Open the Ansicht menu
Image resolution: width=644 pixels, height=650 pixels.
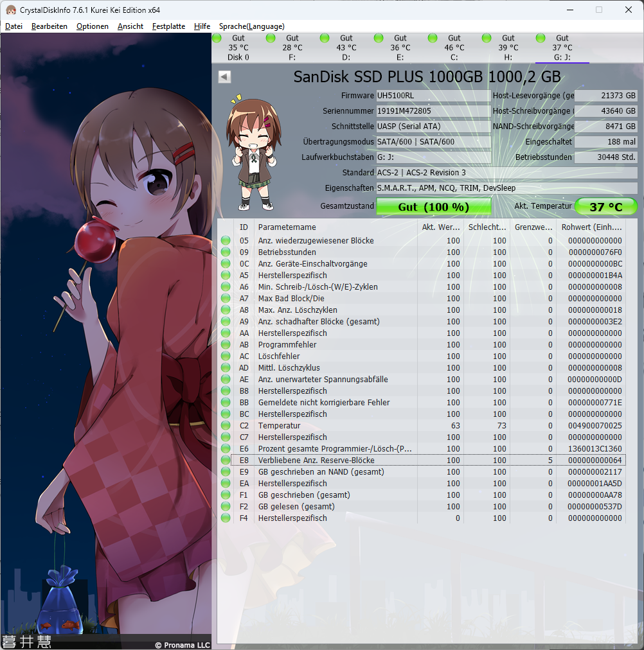pyautogui.click(x=130, y=26)
